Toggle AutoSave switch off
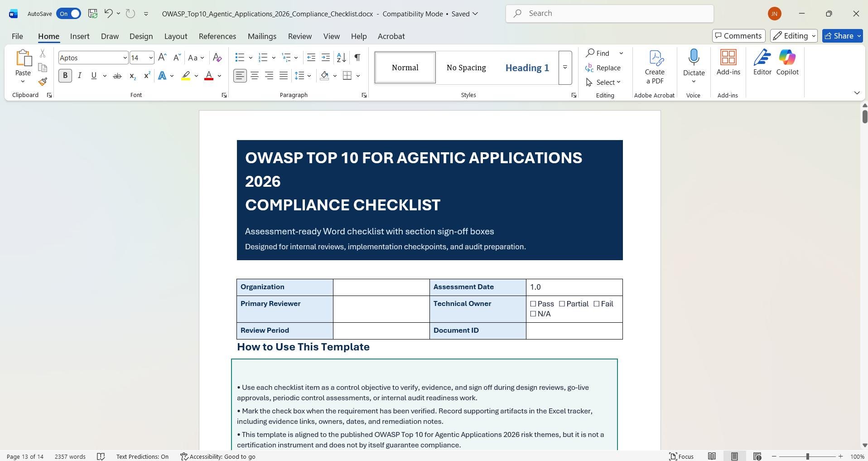 pyautogui.click(x=69, y=14)
